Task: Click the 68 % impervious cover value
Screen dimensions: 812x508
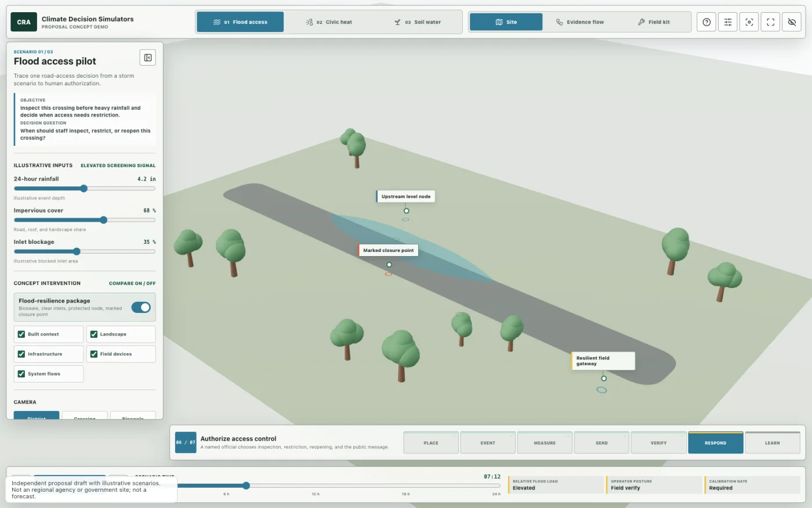Action: pyautogui.click(x=150, y=210)
